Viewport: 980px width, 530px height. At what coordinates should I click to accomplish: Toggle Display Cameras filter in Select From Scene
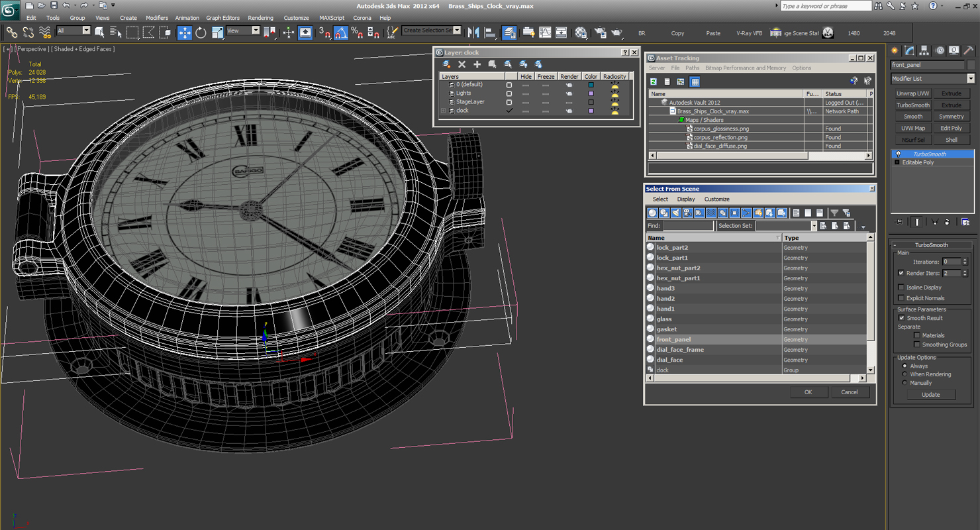click(687, 213)
